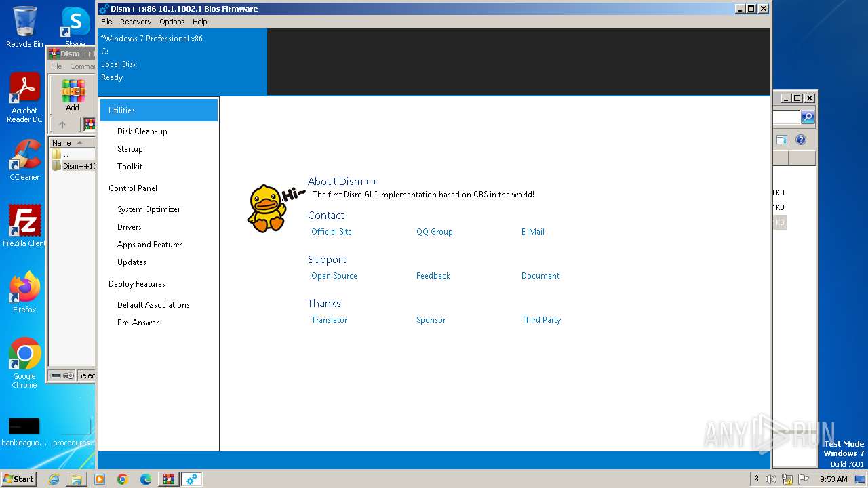This screenshot has height=488, width=868.
Task: Open the Updates page
Action: coord(132,262)
